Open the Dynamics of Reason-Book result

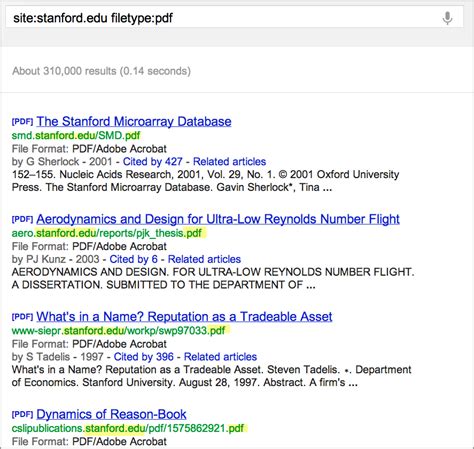pyautogui.click(x=111, y=414)
